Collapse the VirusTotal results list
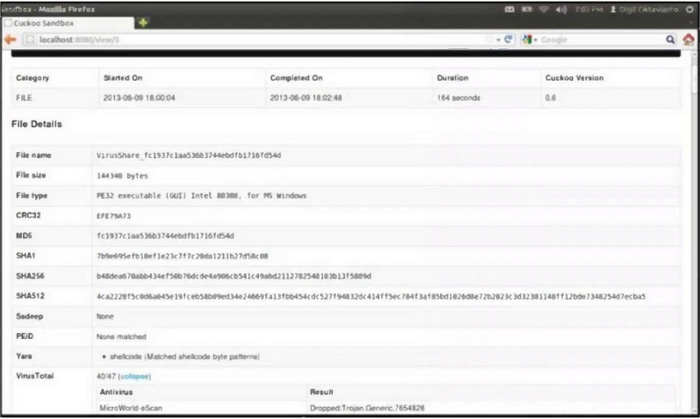This screenshot has width=700, height=419. (134, 376)
